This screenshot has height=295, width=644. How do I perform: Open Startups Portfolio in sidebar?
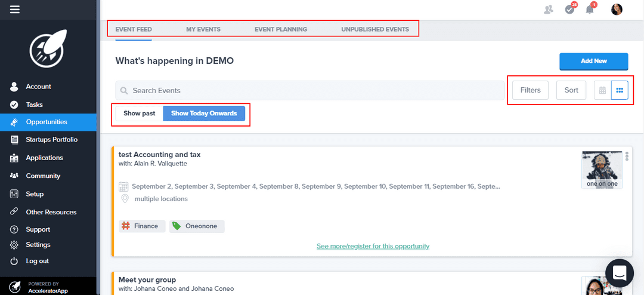(x=51, y=140)
